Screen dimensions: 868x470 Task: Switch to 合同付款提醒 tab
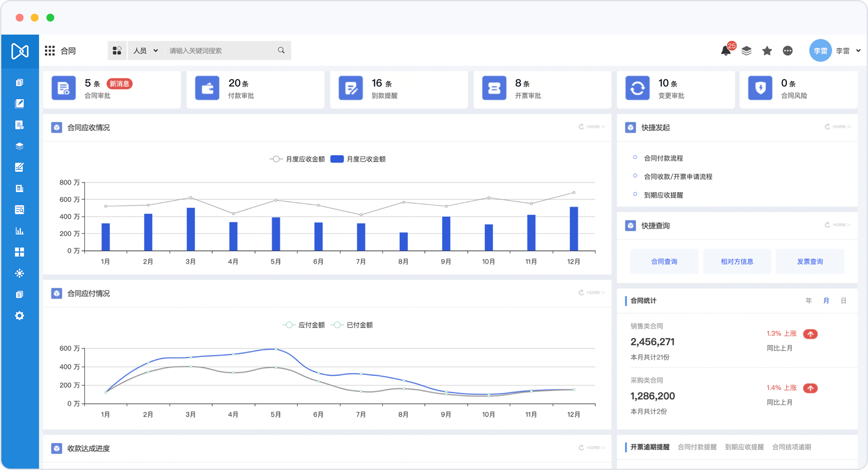pyautogui.click(x=697, y=447)
